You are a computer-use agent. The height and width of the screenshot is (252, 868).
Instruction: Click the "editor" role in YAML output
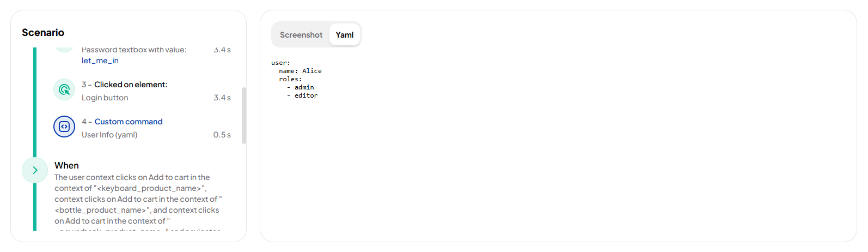coord(306,95)
